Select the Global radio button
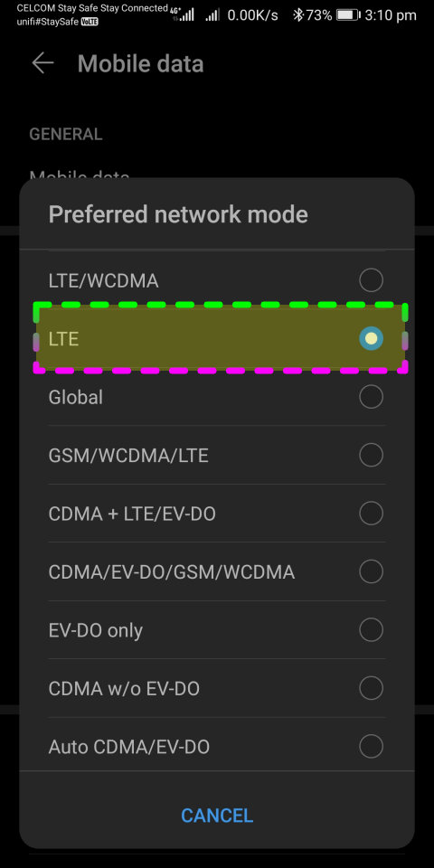The height and width of the screenshot is (868, 434). coord(371,397)
